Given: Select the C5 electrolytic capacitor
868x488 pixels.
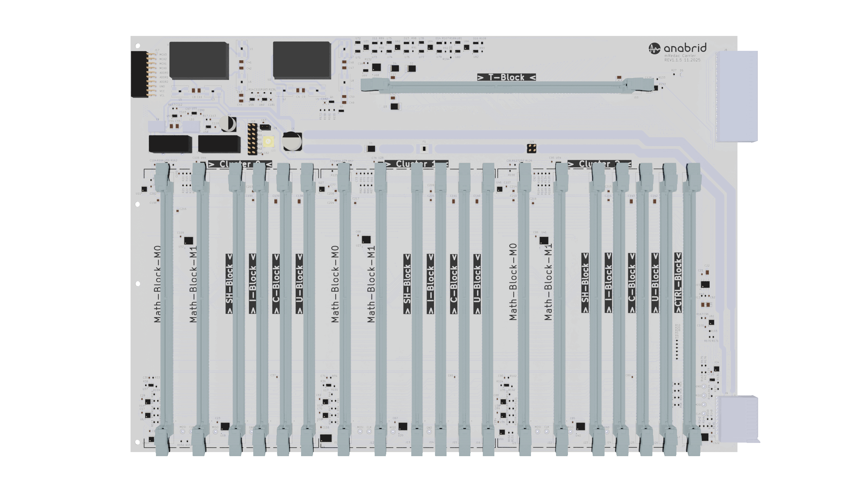Looking at the screenshot, I should point(292,141).
